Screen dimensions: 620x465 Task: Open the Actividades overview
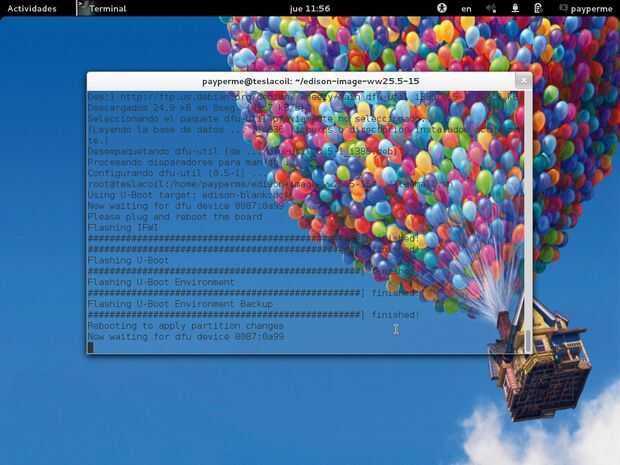[32, 8]
